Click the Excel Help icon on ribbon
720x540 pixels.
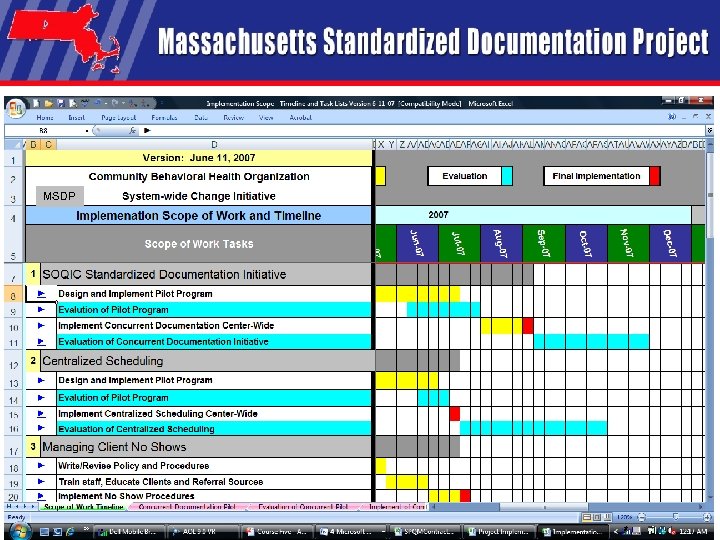[672, 117]
